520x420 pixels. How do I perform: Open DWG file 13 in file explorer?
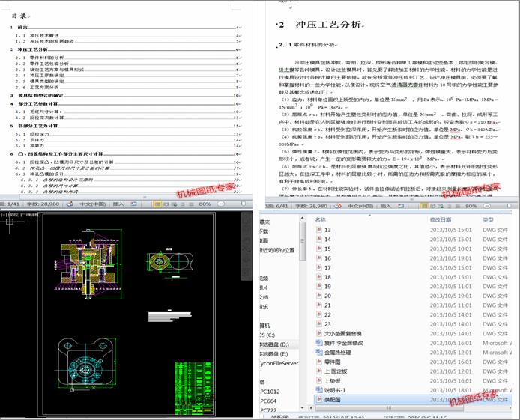(x=412, y=230)
